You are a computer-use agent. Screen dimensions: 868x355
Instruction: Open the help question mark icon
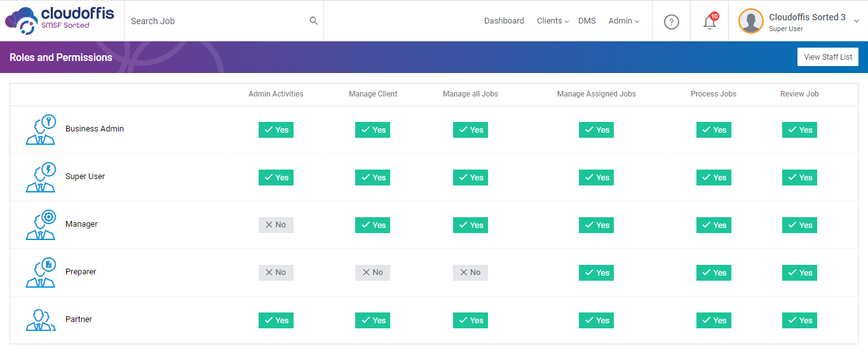(672, 22)
